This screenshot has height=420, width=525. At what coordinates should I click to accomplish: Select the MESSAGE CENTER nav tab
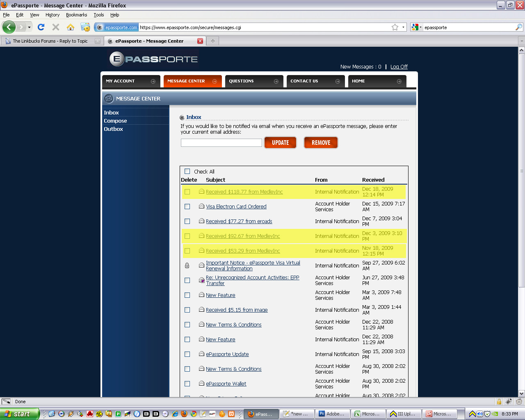pos(192,81)
